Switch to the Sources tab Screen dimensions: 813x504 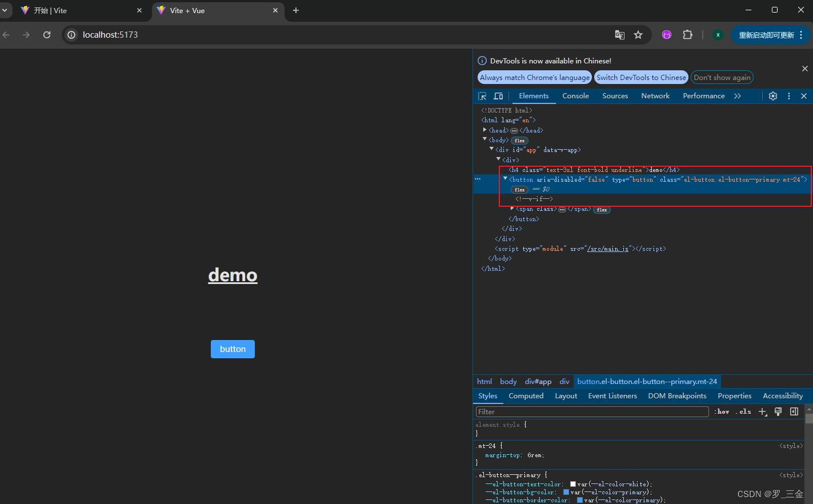point(615,96)
